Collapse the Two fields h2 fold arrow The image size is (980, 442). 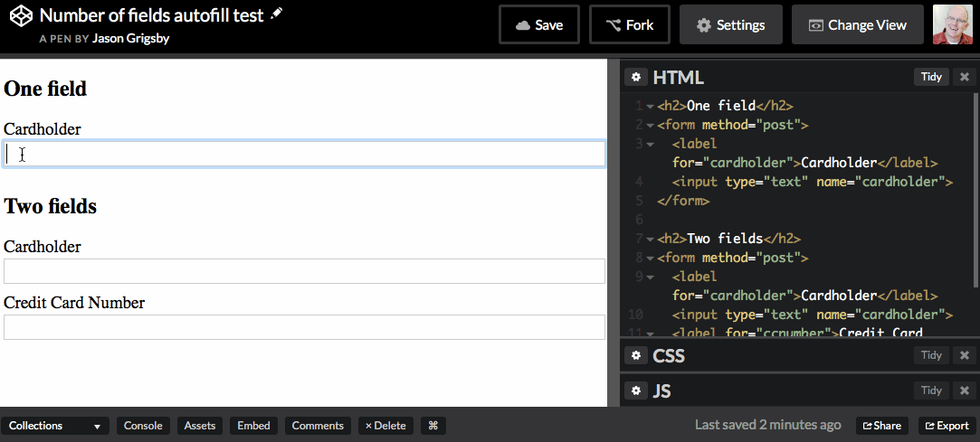point(650,240)
